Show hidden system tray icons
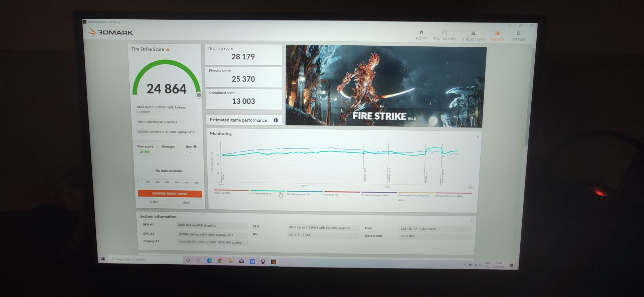 (465, 265)
